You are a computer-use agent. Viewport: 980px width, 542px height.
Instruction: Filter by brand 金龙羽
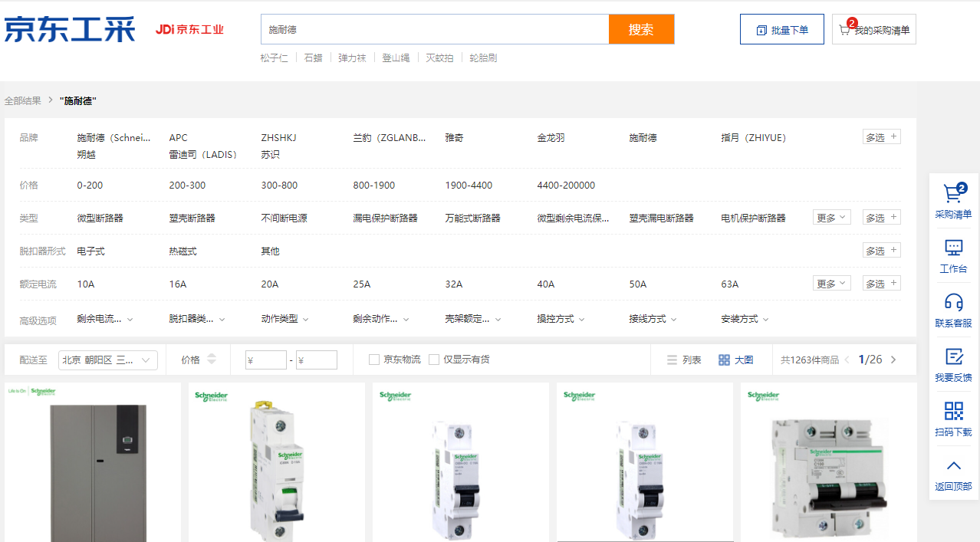pos(551,138)
